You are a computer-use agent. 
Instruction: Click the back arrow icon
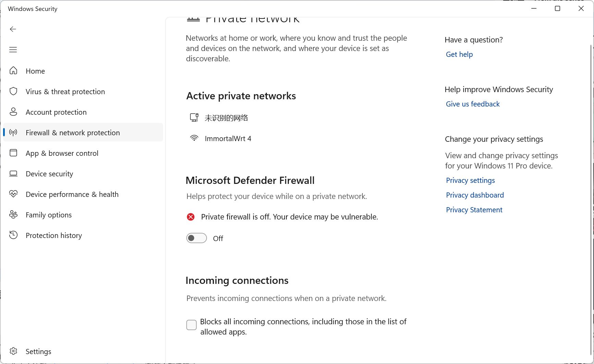click(x=13, y=29)
